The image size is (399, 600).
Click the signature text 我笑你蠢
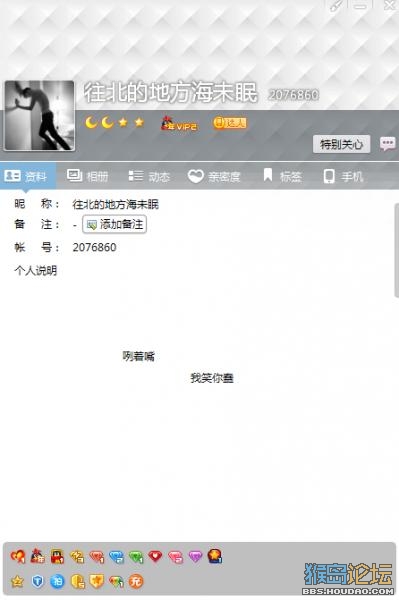212,378
